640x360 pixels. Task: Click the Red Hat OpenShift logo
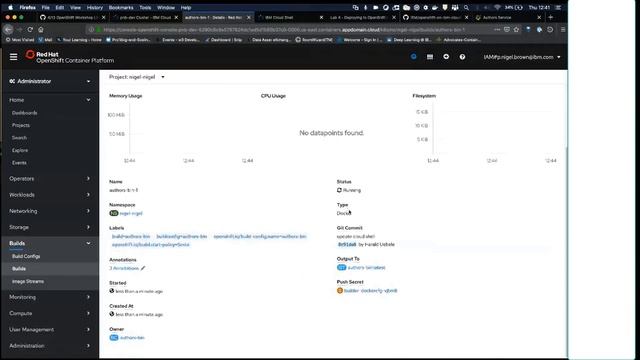click(70, 57)
